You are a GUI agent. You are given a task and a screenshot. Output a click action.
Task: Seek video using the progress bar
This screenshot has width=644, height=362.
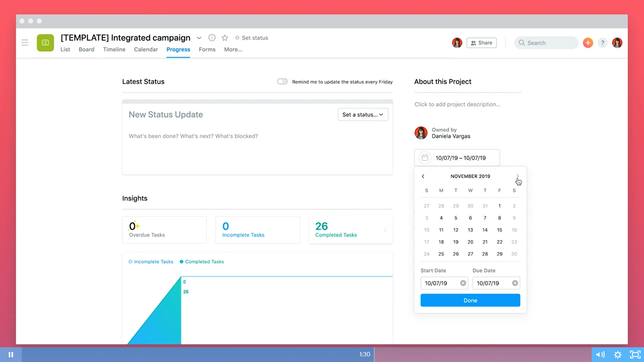(201, 354)
